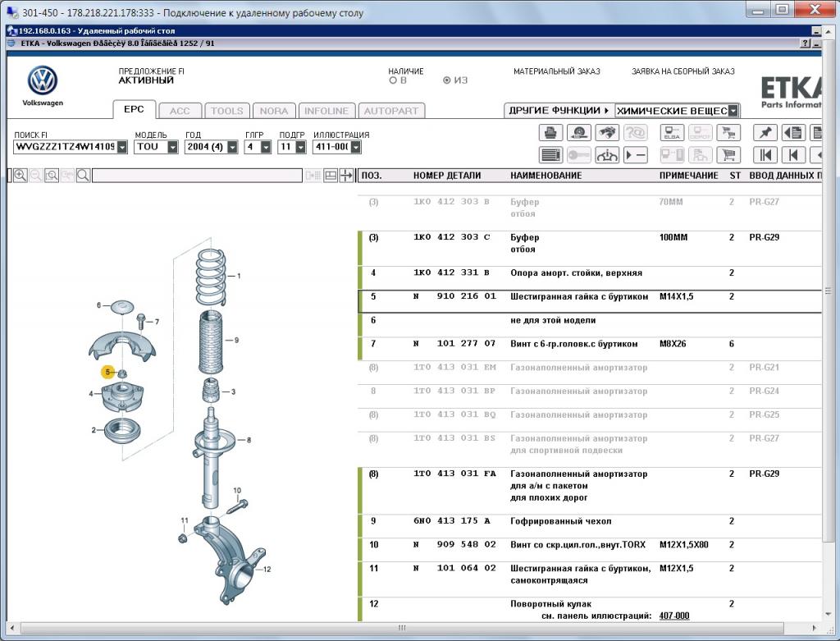Select row 9 Гофрированный чехол
The height and width of the screenshot is (641, 840).
tap(589, 526)
